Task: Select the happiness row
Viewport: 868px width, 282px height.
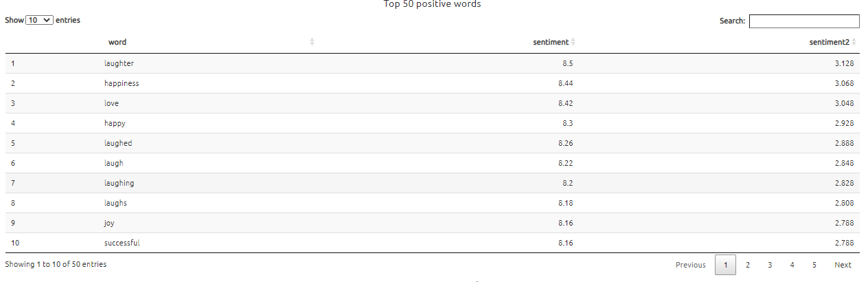Action: [122, 83]
